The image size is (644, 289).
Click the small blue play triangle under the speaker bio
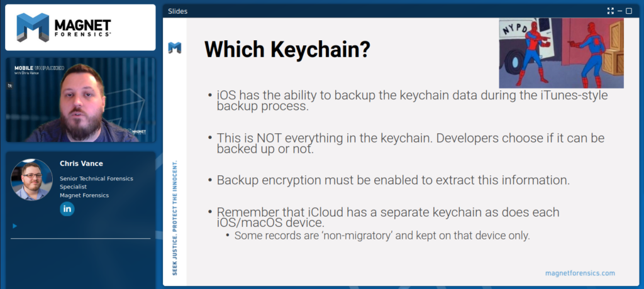tap(15, 226)
